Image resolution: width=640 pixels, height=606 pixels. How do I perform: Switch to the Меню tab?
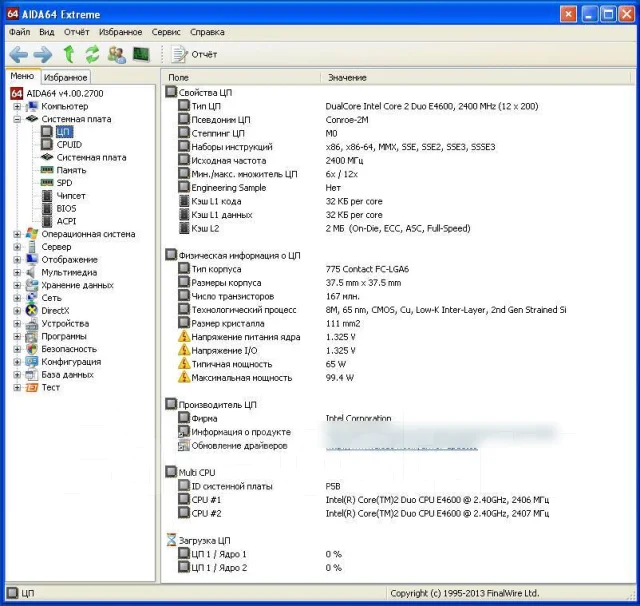point(22,76)
